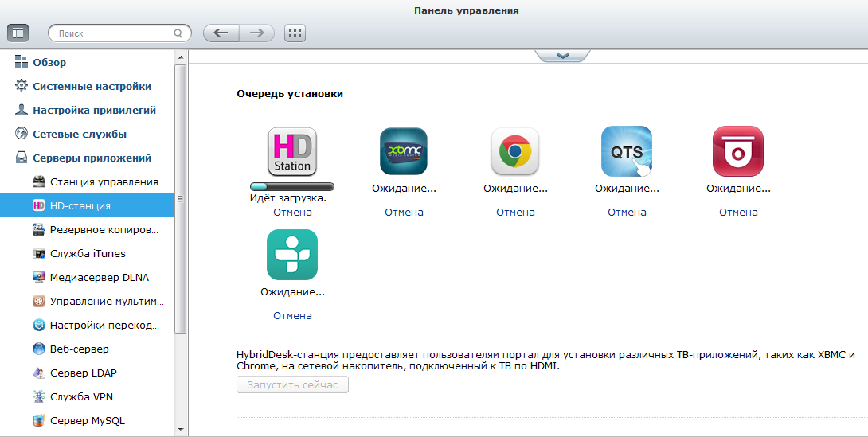
Task: Click the sidebar scroll up arrow
Action: point(181,57)
